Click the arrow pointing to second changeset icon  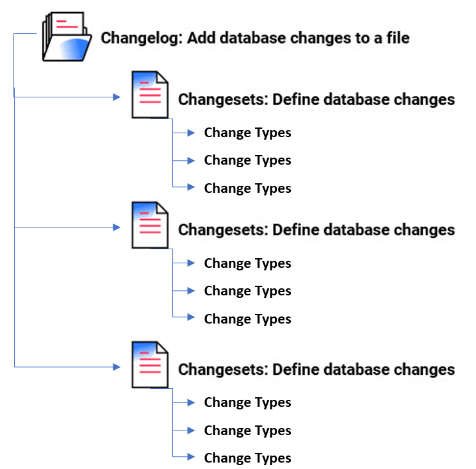[117, 227]
